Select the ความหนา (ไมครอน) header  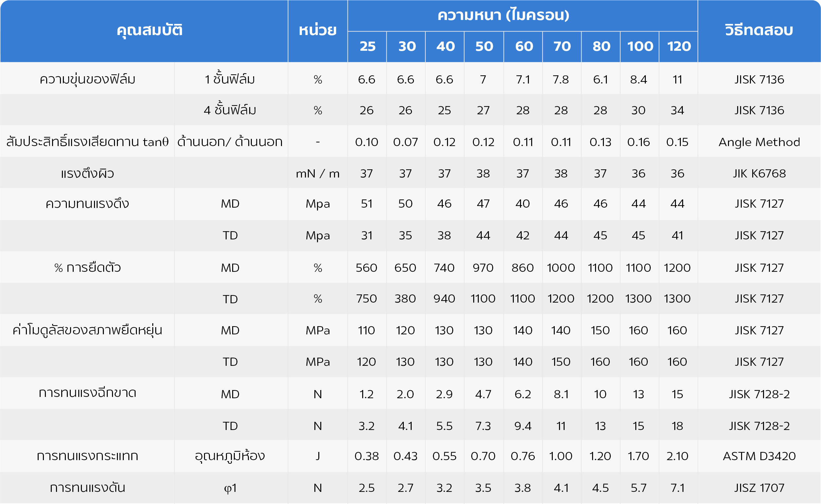[x=503, y=15]
